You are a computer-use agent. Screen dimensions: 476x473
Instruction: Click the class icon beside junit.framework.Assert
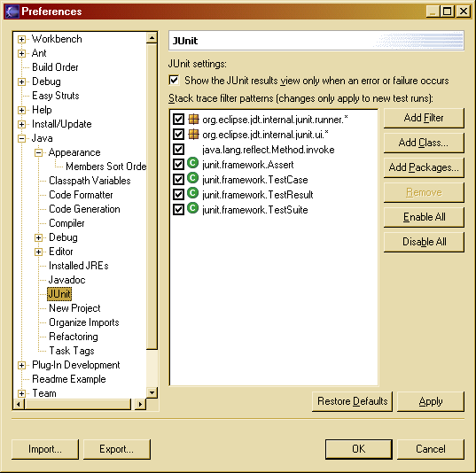coord(192,163)
